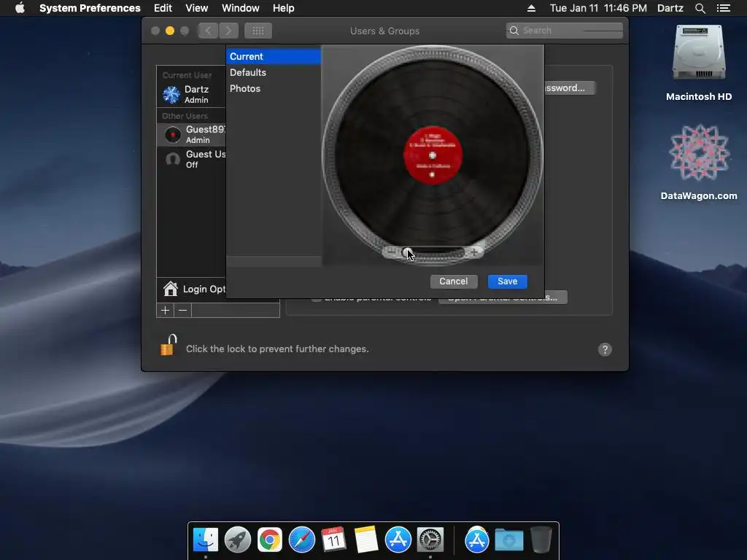Open the Trash in the Dock
747x560 pixels.
coord(541,540)
